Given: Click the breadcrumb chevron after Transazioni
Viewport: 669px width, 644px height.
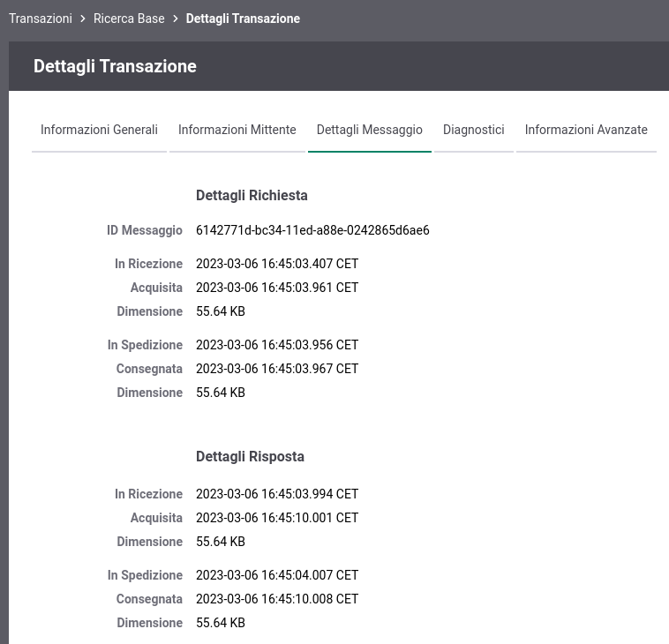Looking at the screenshot, I should [83, 19].
